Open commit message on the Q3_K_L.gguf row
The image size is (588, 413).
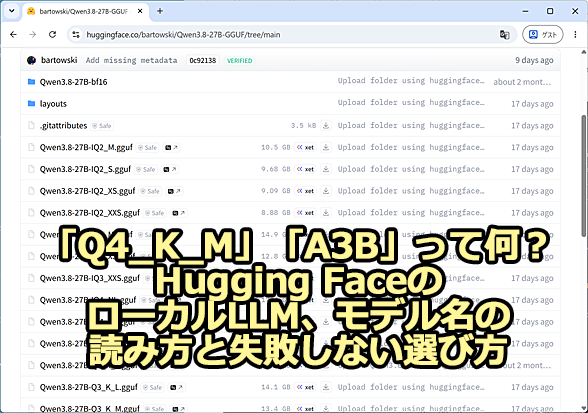pyautogui.click(x=411, y=386)
